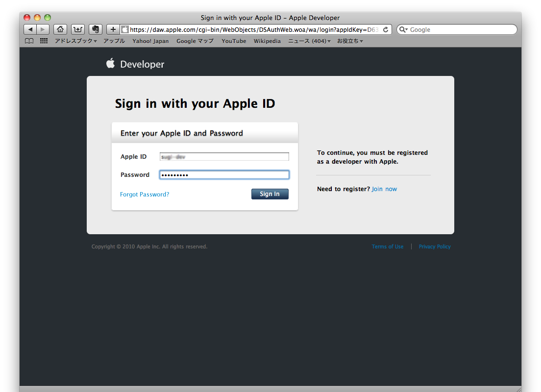Follow the Join now link

384,189
